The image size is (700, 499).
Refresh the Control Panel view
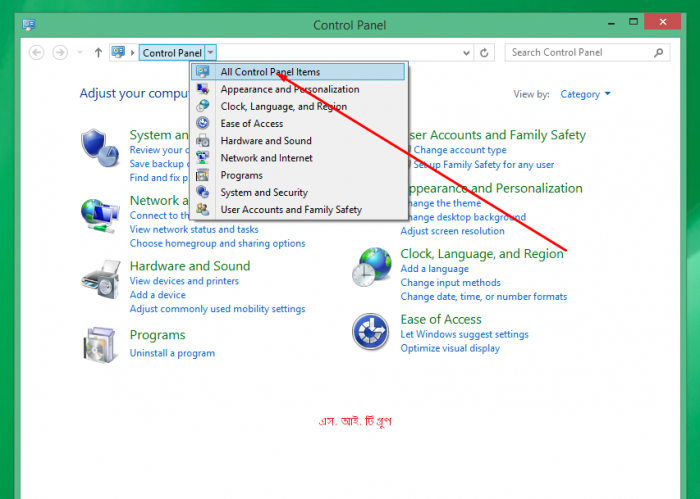click(x=484, y=53)
